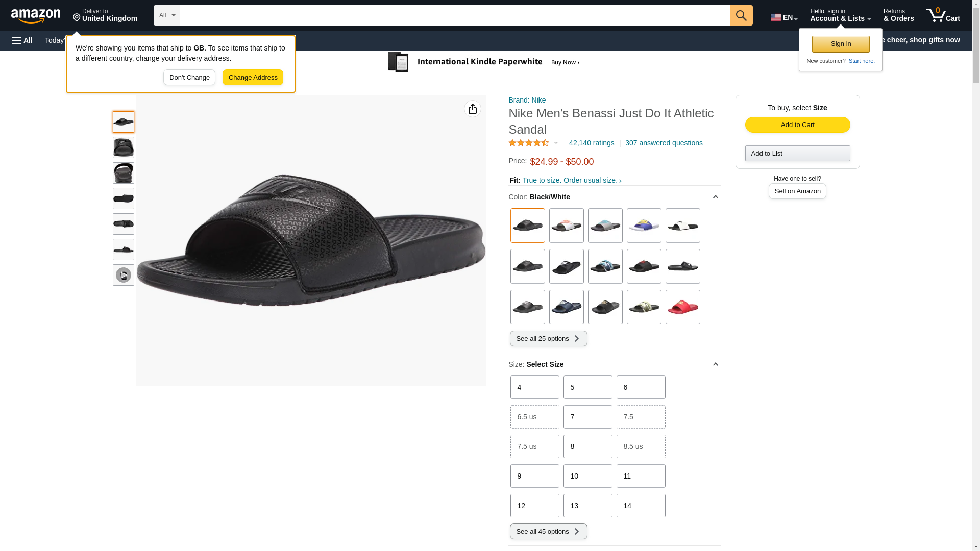
Task: Choose size 6 option
Action: tap(641, 387)
